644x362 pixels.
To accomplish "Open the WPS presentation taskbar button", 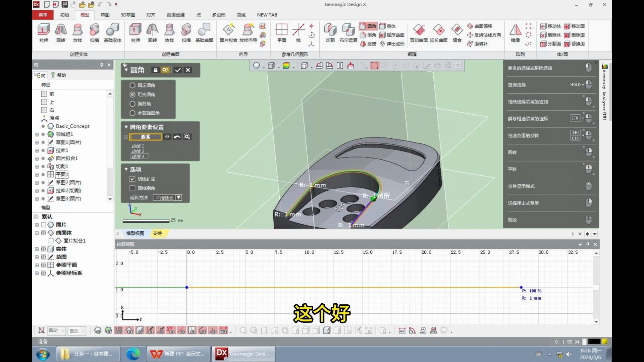I will (x=178, y=354).
